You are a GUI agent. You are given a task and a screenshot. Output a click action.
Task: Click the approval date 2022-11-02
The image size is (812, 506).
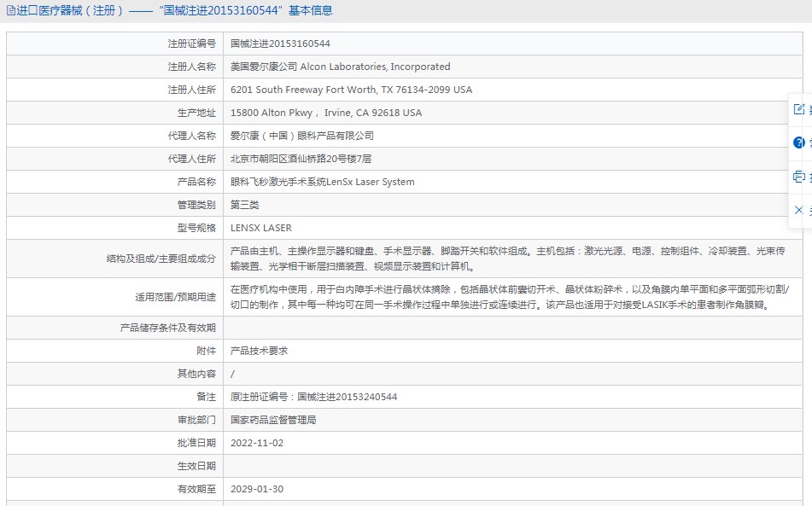[256, 443]
